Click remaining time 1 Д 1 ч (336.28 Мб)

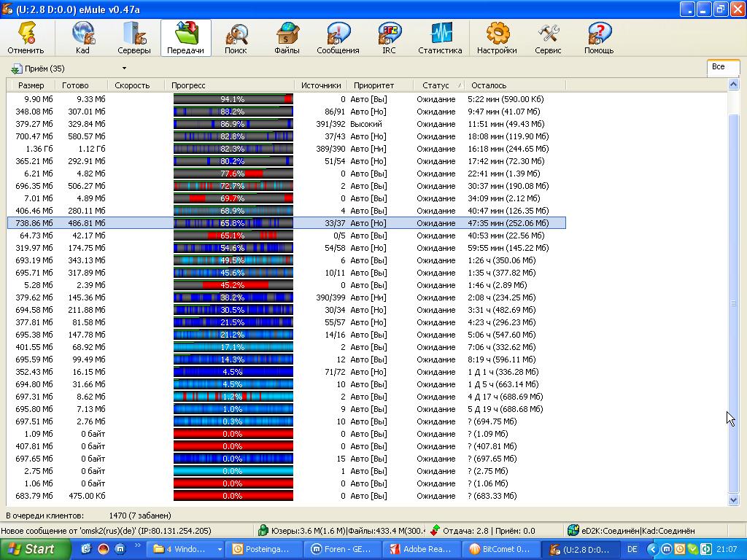(503, 371)
